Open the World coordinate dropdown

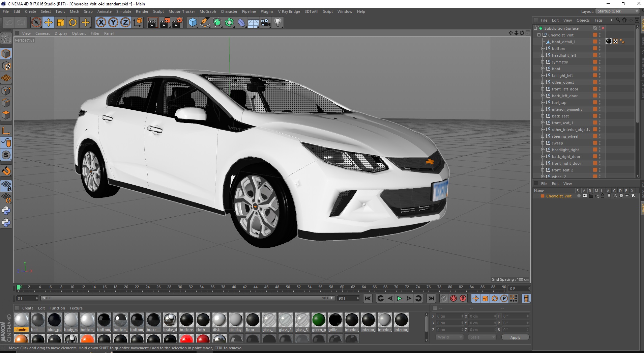pos(449,337)
